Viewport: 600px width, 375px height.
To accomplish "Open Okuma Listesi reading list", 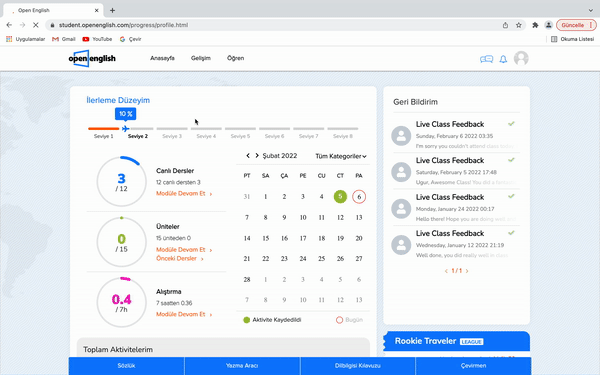I will tap(572, 39).
